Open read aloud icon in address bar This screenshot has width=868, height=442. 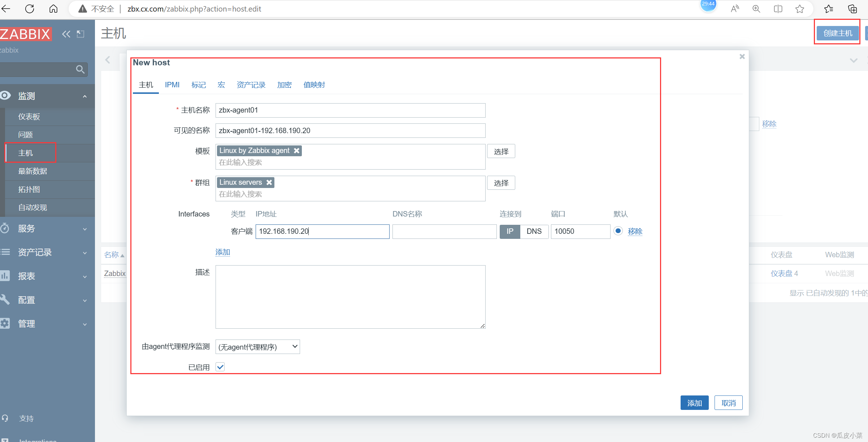[x=735, y=9]
